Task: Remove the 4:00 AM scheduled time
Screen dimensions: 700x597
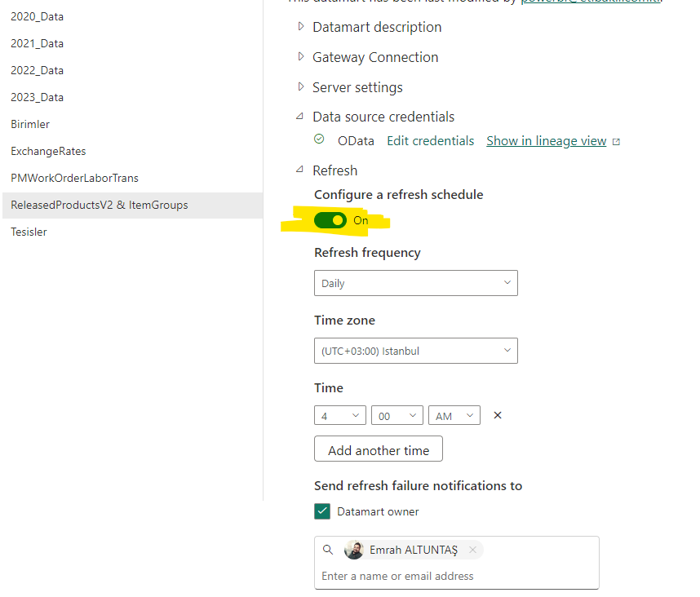Action: (x=498, y=415)
